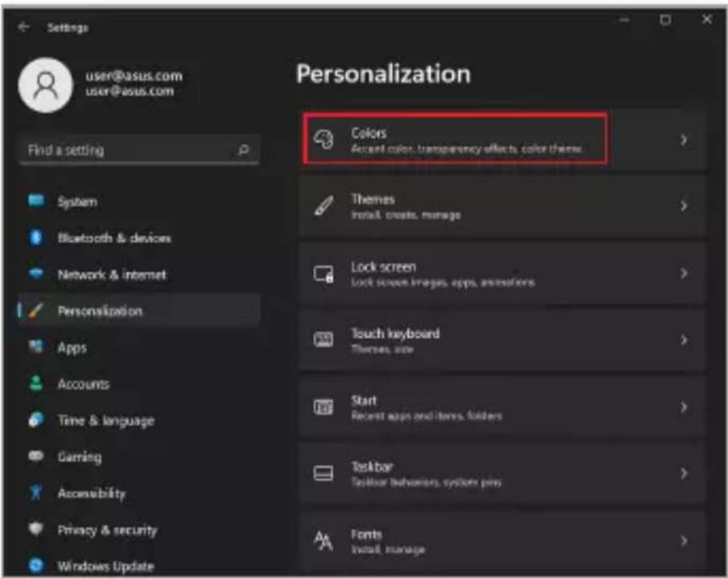Expand the Lock screen row chevron
Screen dimensions: 728x578
[x=683, y=273]
